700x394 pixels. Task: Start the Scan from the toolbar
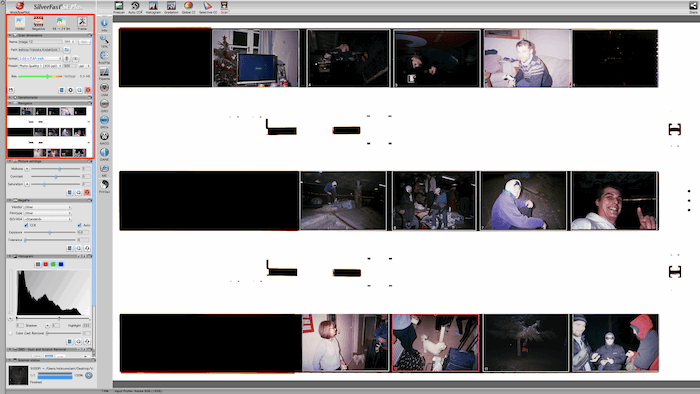pyautogui.click(x=224, y=7)
